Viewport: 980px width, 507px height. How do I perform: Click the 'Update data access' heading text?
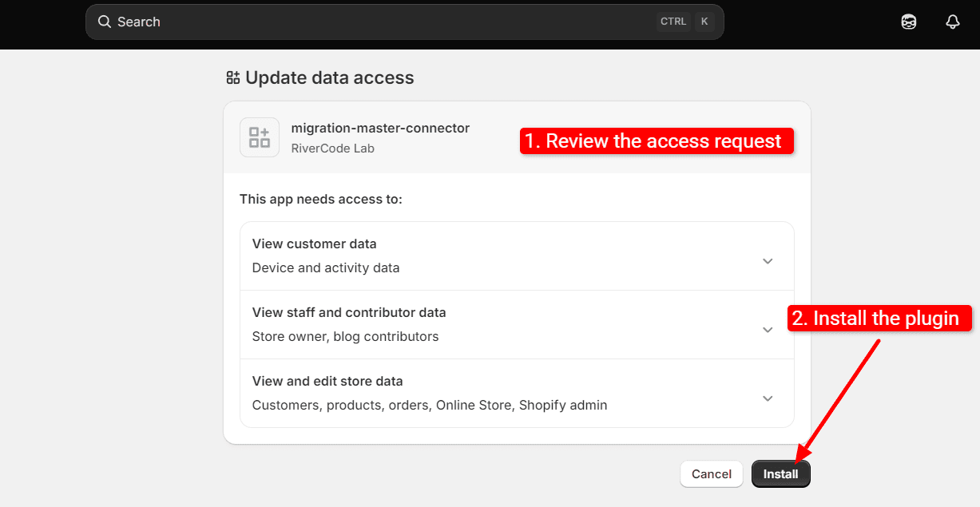tap(330, 77)
